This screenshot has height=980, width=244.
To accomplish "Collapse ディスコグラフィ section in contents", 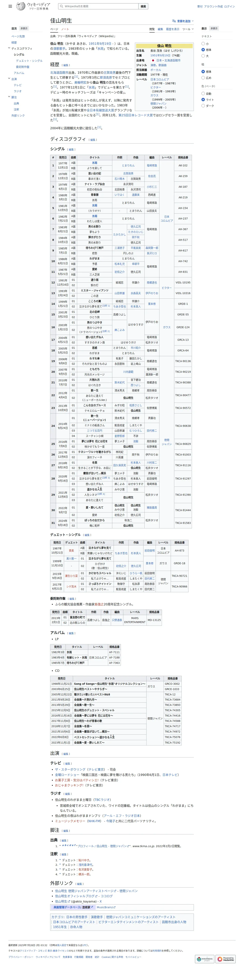I will click(x=9, y=48).
